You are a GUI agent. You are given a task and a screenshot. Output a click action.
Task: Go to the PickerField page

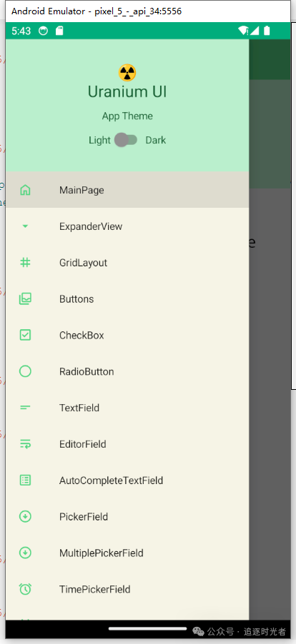coord(127,516)
